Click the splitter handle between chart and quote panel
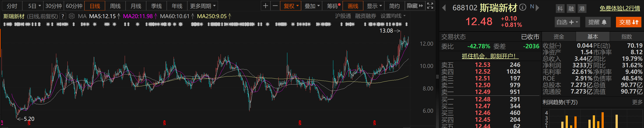 (437, 77)
